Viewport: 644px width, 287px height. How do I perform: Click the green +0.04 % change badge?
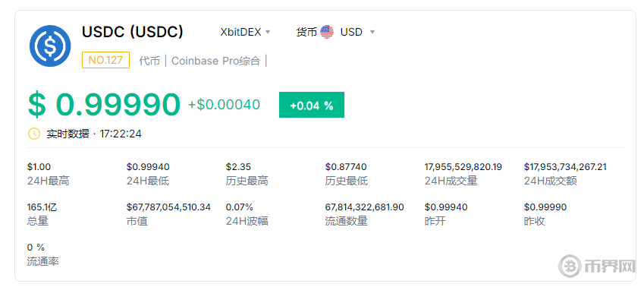[312, 105]
